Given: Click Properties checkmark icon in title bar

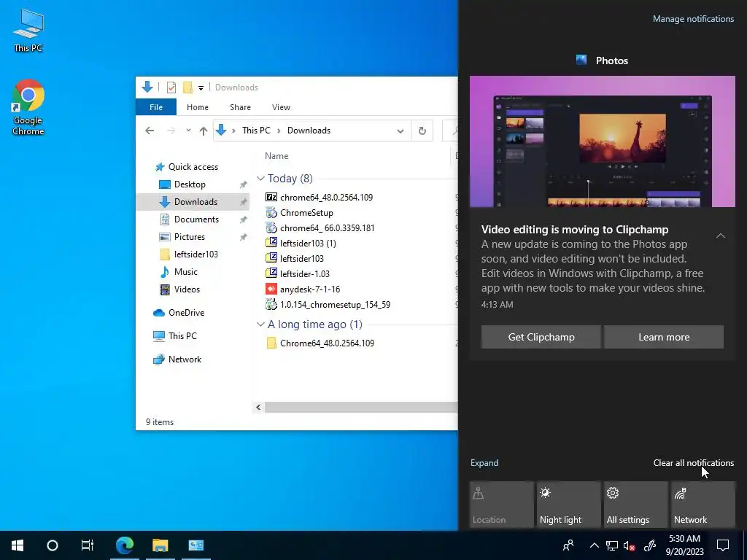Looking at the screenshot, I should [171, 87].
